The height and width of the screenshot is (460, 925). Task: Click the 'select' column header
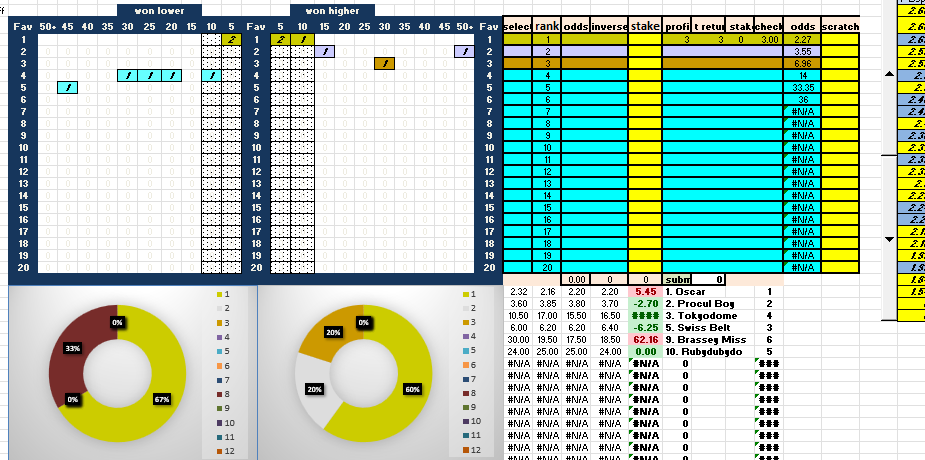click(x=519, y=27)
